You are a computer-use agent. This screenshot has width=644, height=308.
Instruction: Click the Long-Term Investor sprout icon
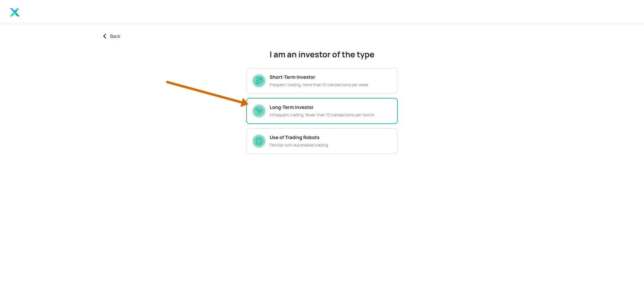(x=259, y=111)
